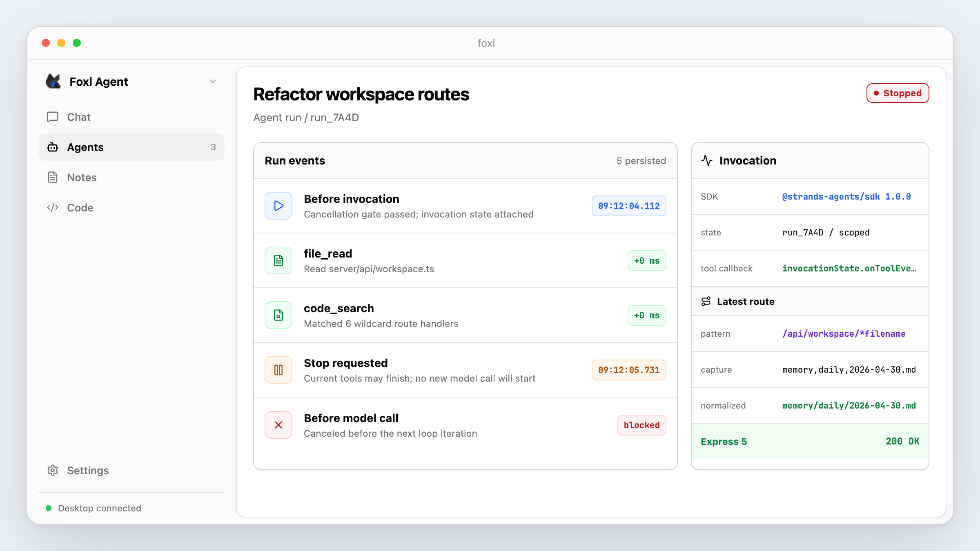The width and height of the screenshot is (980, 551).
Task: Open the Before model call event
Action: [465, 425]
